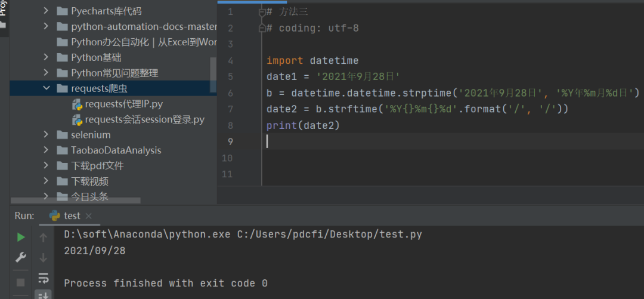Click the 'import datetime' code line

[312, 61]
